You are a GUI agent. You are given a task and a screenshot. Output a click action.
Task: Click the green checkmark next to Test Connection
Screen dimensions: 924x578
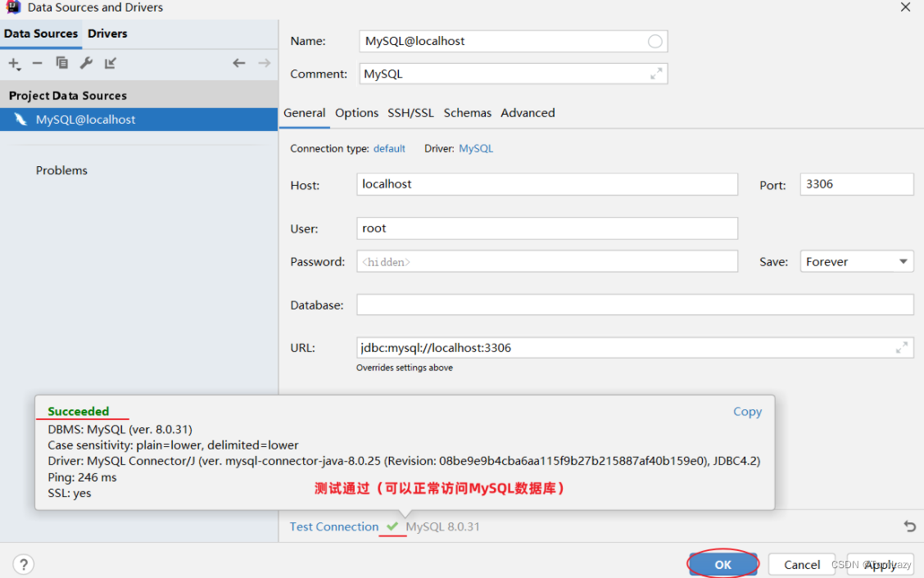[x=392, y=526]
